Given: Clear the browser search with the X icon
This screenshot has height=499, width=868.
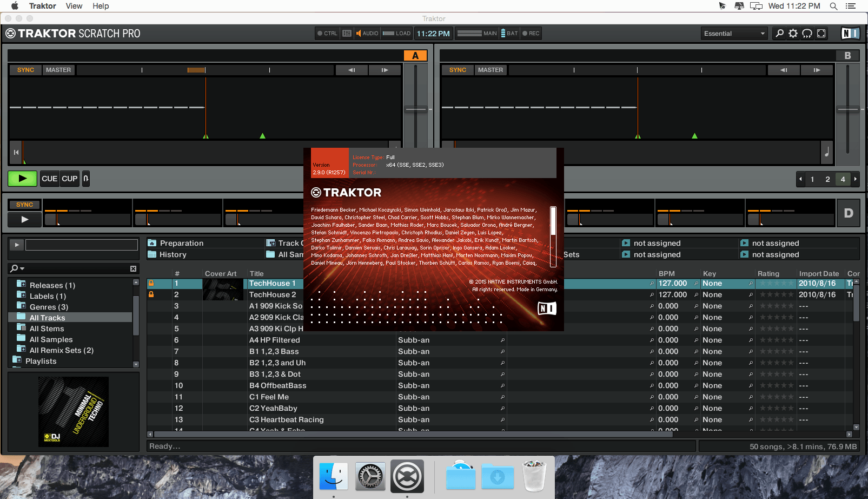Looking at the screenshot, I should [133, 269].
